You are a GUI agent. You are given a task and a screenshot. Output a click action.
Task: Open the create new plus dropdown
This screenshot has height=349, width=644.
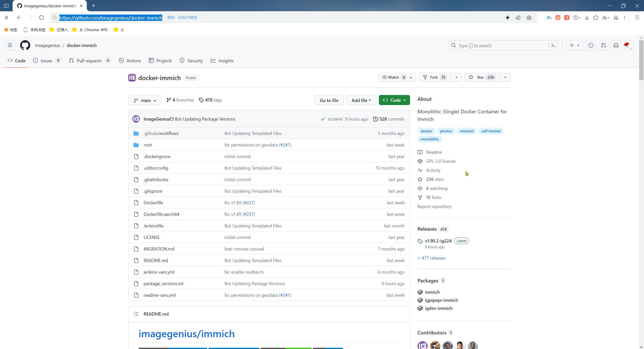click(x=575, y=45)
